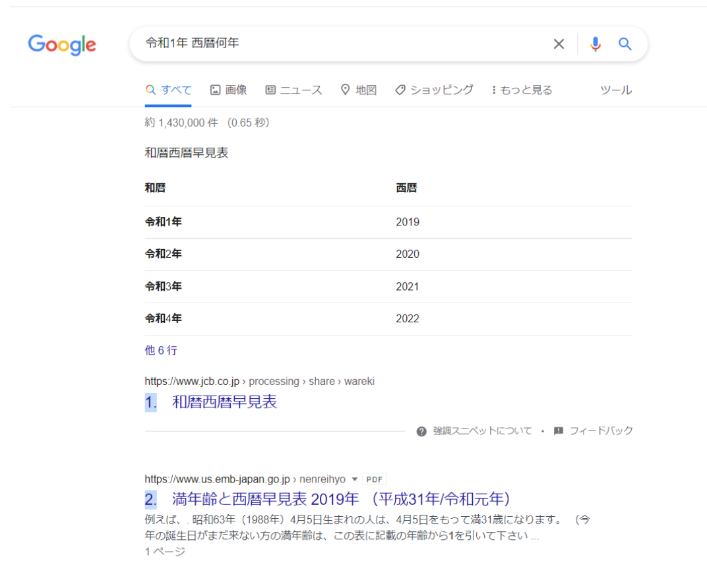Screen dimensions: 707x588
Task: Clear search text with X icon
Action: click(559, 44)
